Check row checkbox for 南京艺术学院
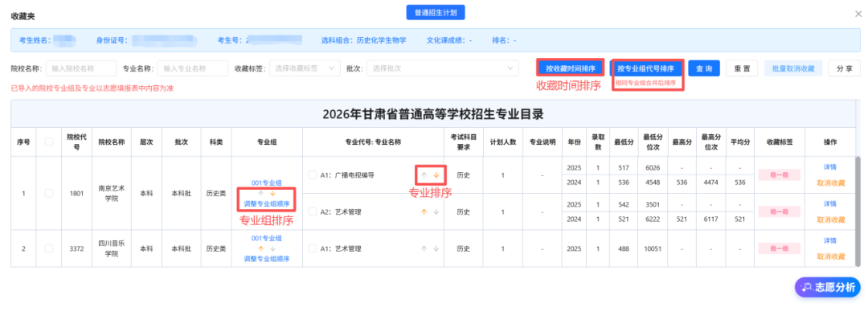This screenshot has height=324, width=868. click(49, 193)
